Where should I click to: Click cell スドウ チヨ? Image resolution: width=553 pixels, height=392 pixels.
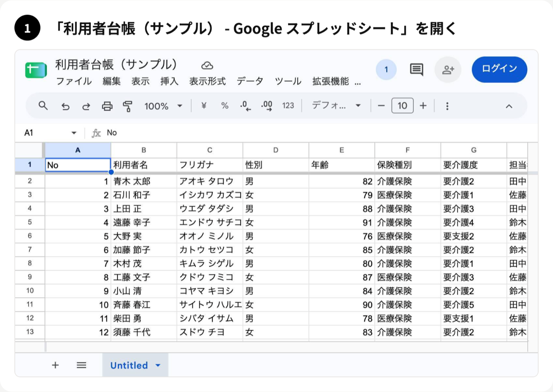[x=210, y=332]
